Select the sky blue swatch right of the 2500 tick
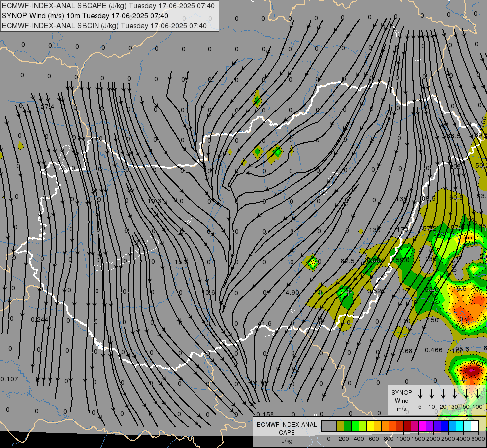 coord(453,426)
